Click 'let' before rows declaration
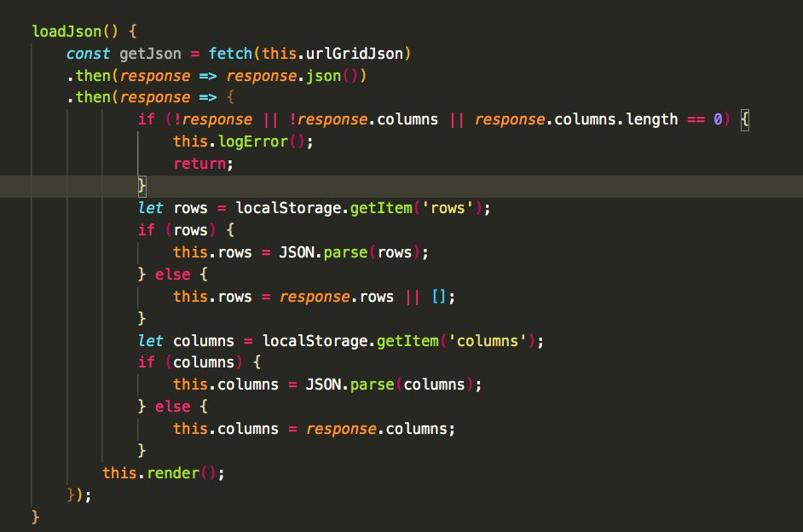This screenshot has width=803, height=532. coord(151,208)
